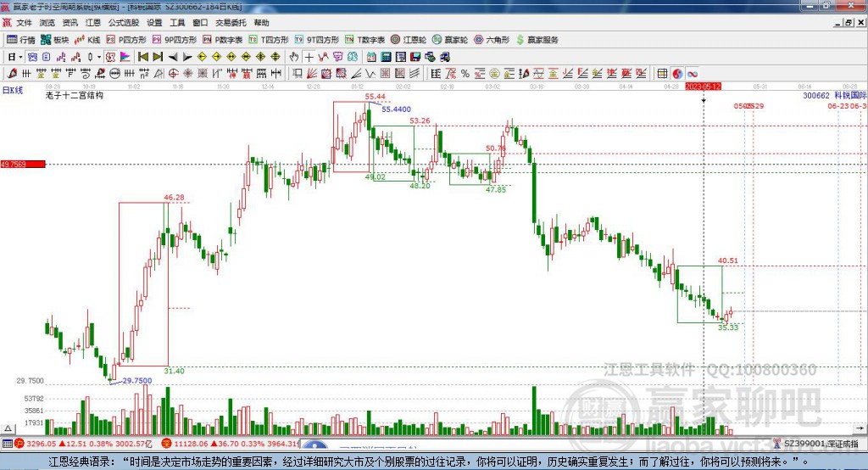868x470 pixels.
Task: Open the calculator icon
Action: [x=386, y=57]
